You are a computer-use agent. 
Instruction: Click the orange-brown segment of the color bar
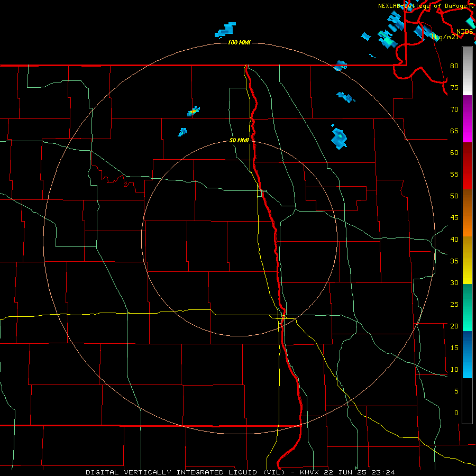467,213
